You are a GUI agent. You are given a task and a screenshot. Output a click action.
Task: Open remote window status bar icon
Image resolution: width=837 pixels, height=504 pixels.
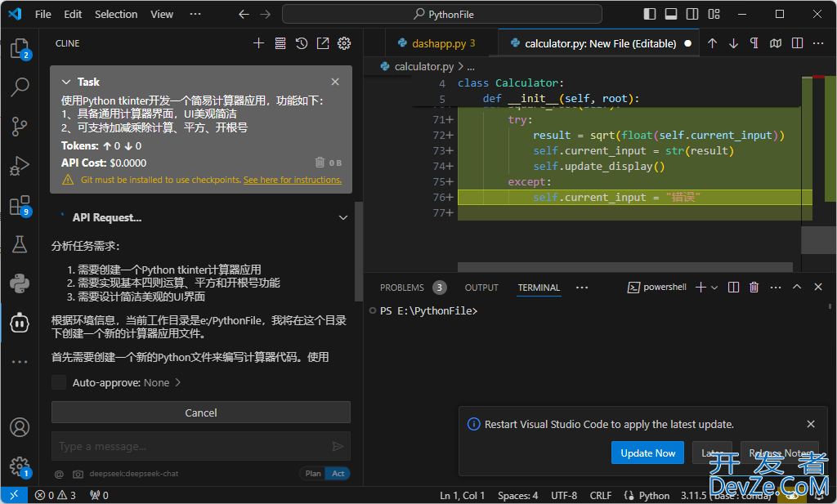(x=14, y=496)
